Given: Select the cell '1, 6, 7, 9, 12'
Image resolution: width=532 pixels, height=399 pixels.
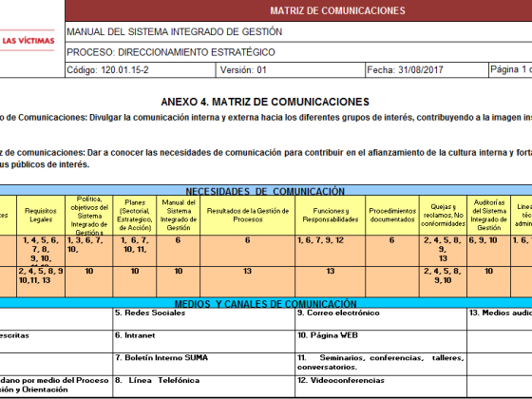Looking at the screenshot, I should click(331, 251).
